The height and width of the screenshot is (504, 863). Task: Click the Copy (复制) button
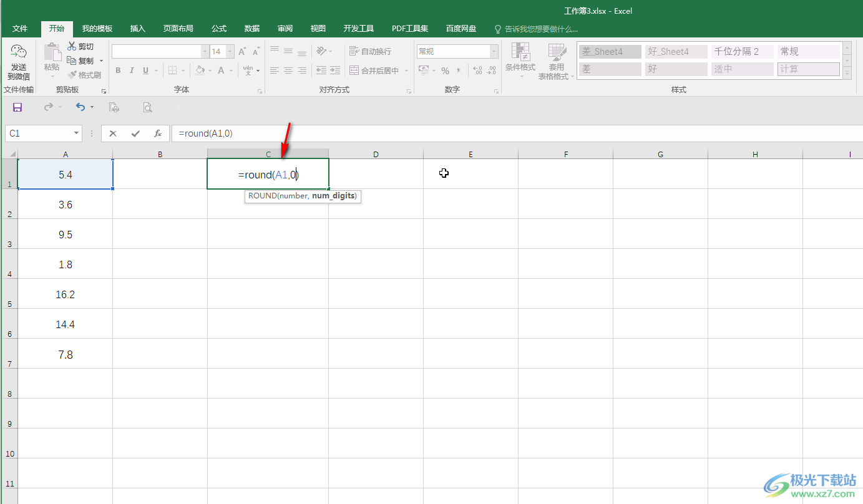[x=80, y=61]
